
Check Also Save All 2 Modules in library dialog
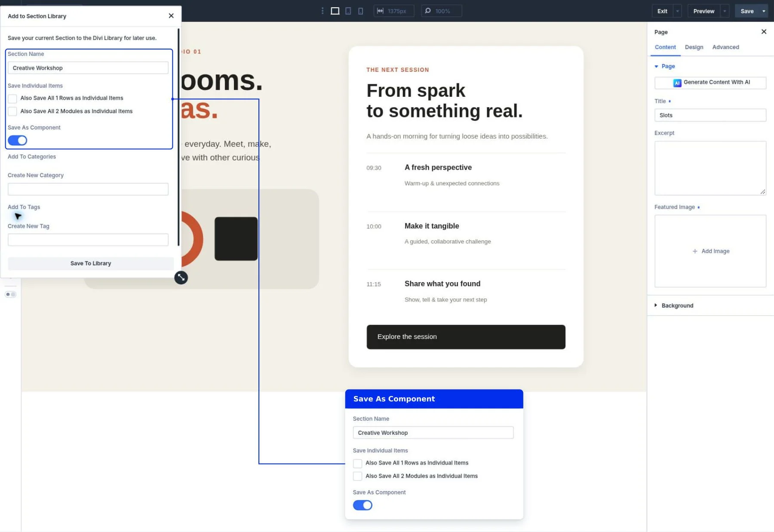(x=12, y=111)
